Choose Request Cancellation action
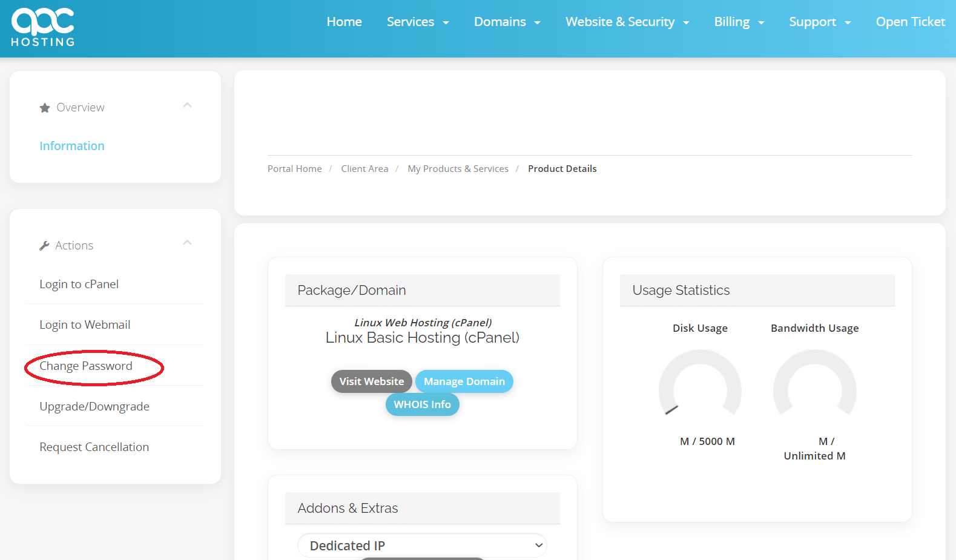This screenshot has width=956, height=560. point(94,447)
